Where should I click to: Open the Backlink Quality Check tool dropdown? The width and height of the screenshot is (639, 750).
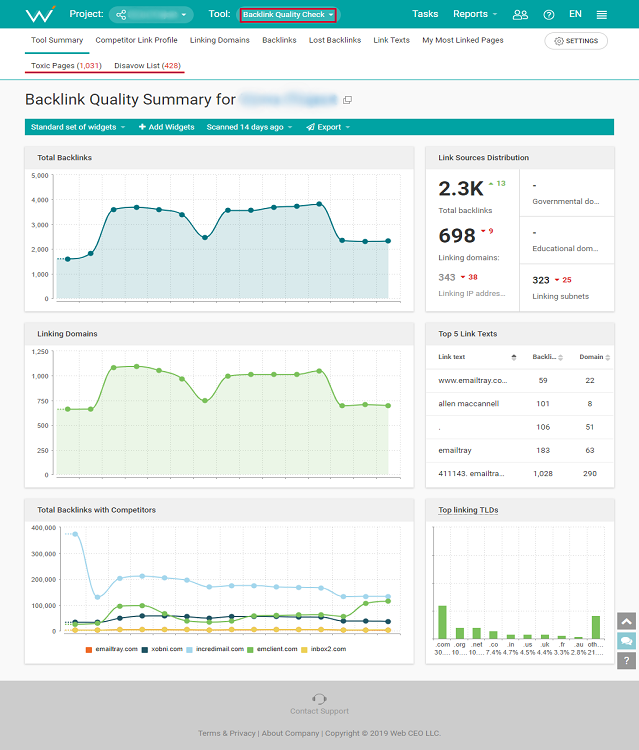288,15
